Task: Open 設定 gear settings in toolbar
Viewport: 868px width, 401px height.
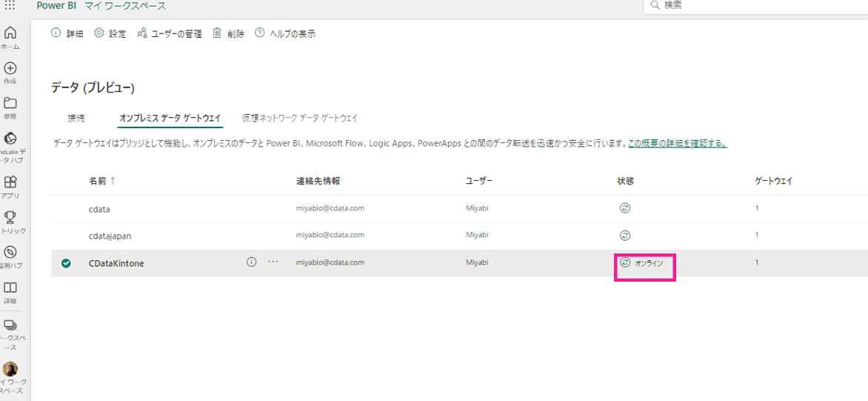Action: (x=110, y=33)
